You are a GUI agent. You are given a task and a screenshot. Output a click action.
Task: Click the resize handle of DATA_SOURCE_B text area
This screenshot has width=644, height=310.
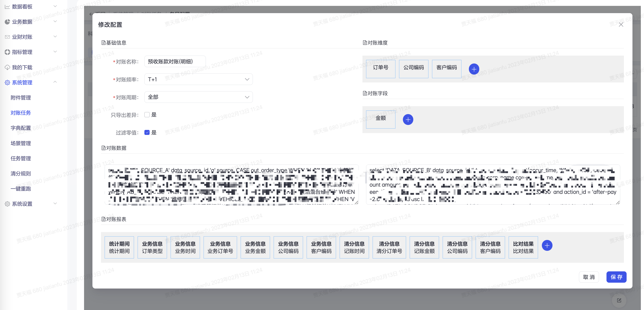pyautogui.click(x=618, y=202)
